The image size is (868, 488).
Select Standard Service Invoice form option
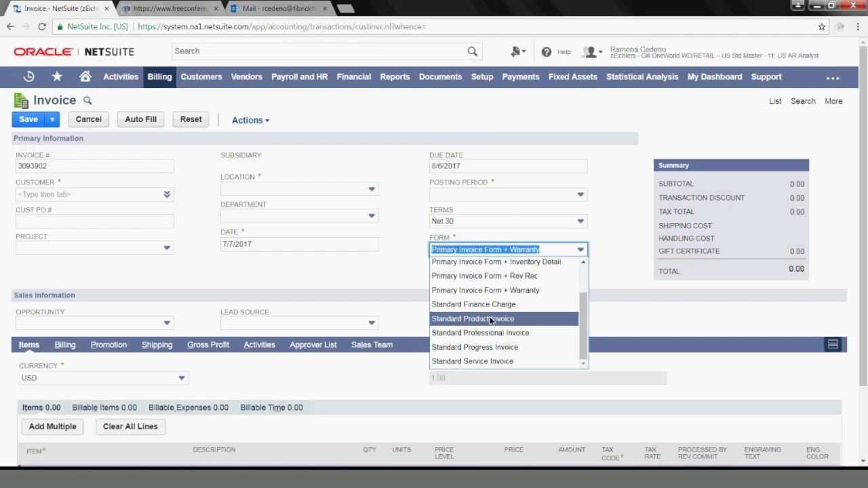(505, 361)
